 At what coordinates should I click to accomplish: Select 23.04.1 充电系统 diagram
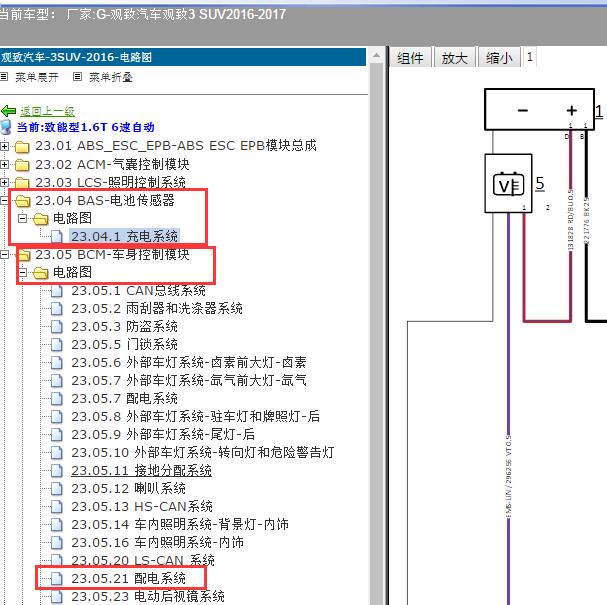coord(124,236)
